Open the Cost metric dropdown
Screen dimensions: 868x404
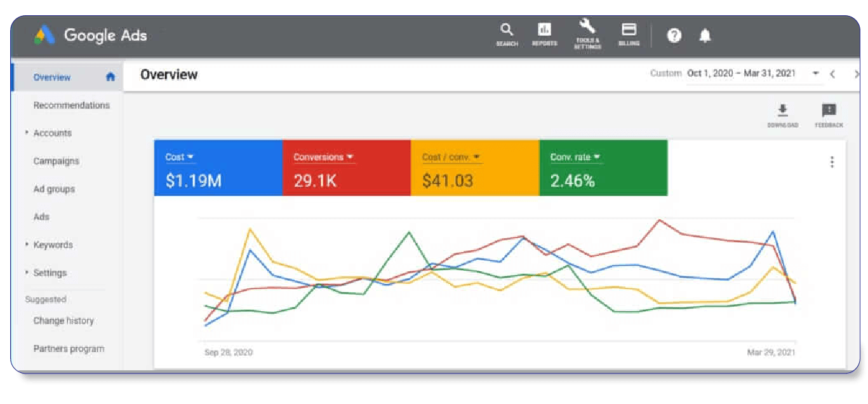179,157
